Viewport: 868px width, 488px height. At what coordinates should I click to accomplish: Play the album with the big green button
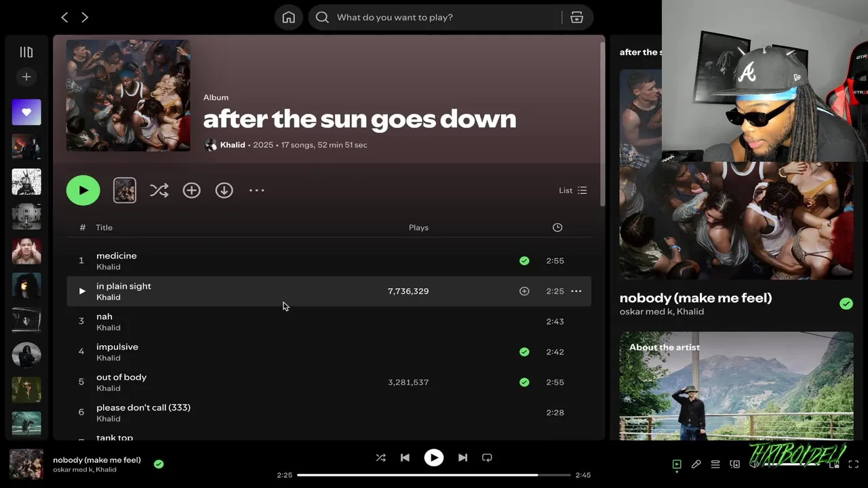pyautogui.click(x=83, y=190)
